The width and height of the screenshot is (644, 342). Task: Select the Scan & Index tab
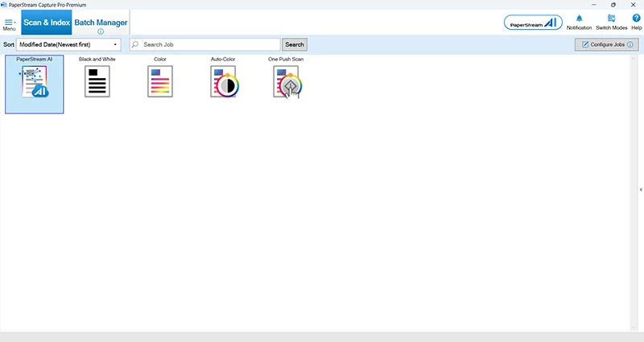click(x=47, y=23)
